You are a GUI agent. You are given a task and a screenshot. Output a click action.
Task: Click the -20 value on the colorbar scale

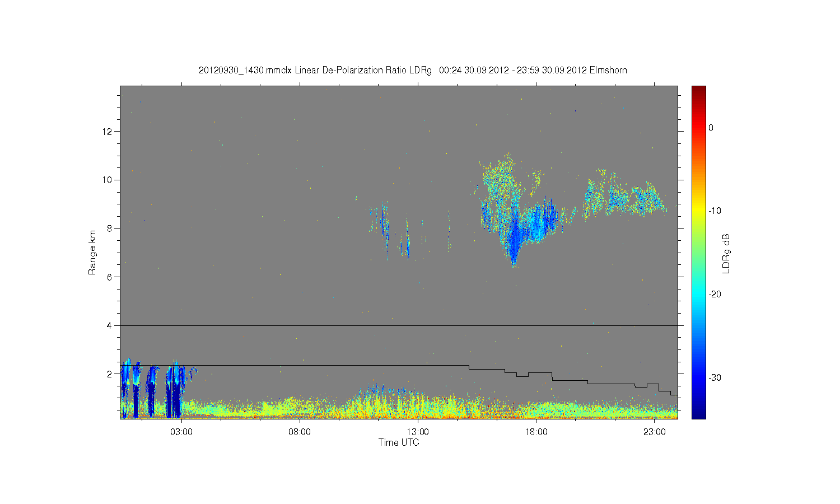715,295
